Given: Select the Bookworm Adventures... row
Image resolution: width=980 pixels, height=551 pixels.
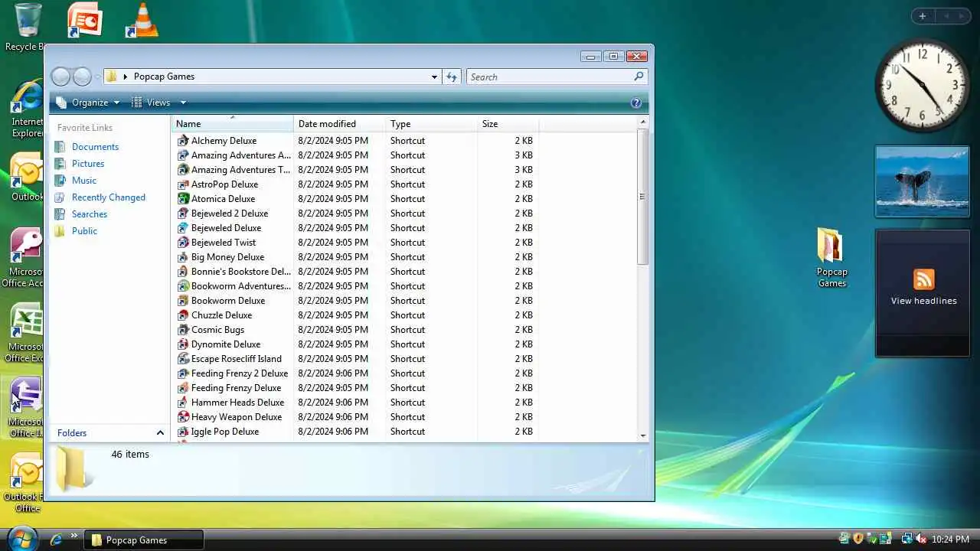Looking at the screenshot, I should (355, 286).
